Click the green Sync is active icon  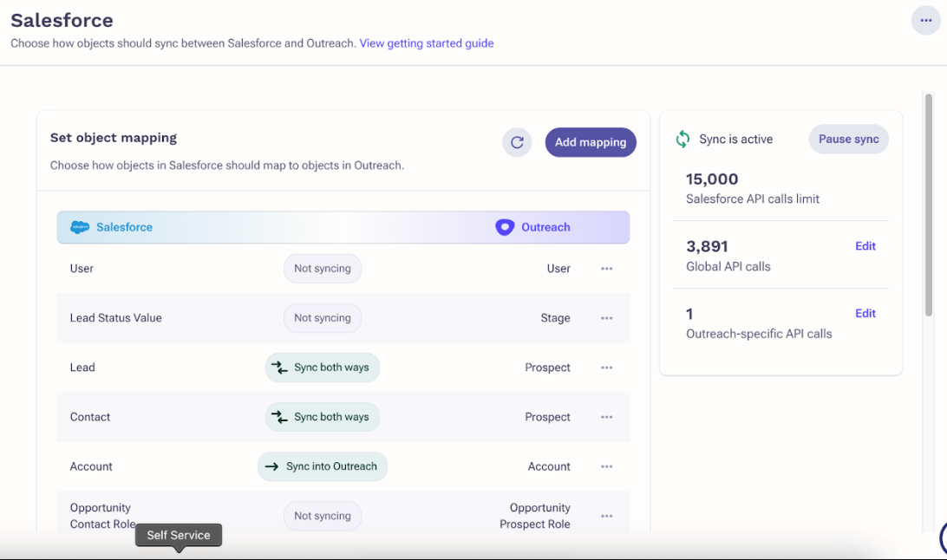[x=682, y=139]
